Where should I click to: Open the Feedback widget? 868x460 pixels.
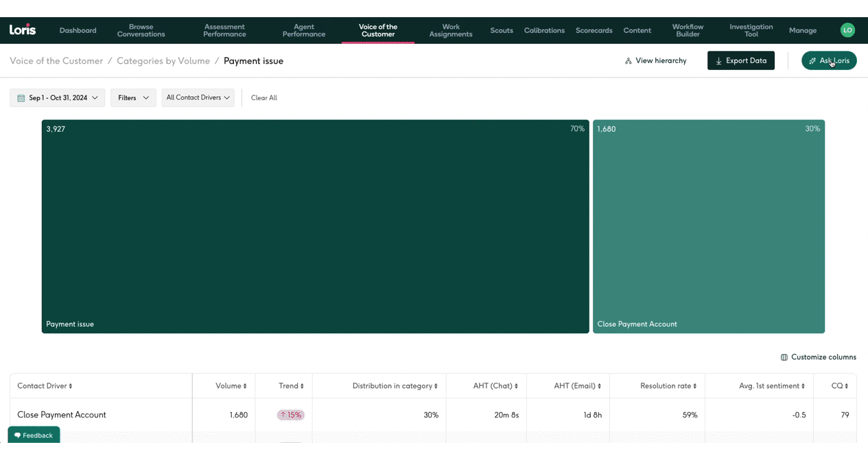pyautogui.click(x=34, y=435)
